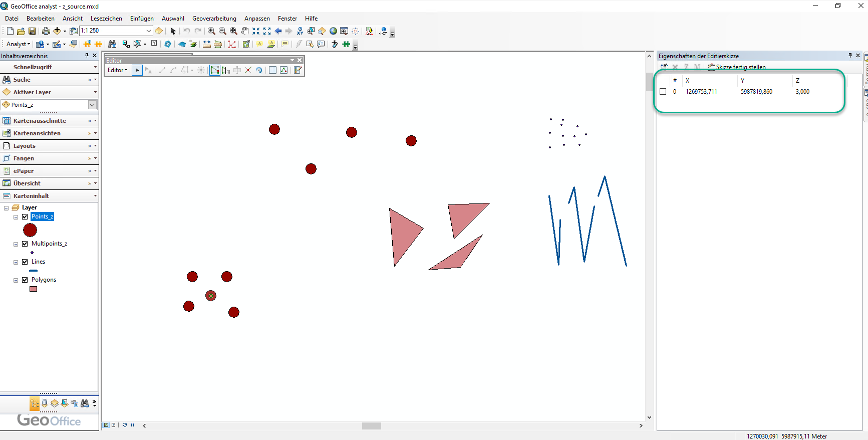Click the Save diskette icon
The image size is (868, 440).
32,31
